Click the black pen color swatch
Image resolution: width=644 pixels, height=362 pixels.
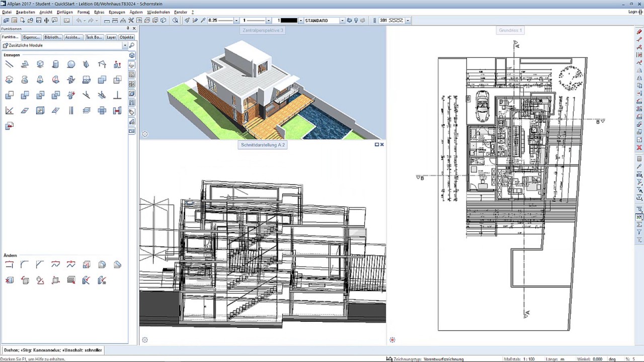click(289, 21)
